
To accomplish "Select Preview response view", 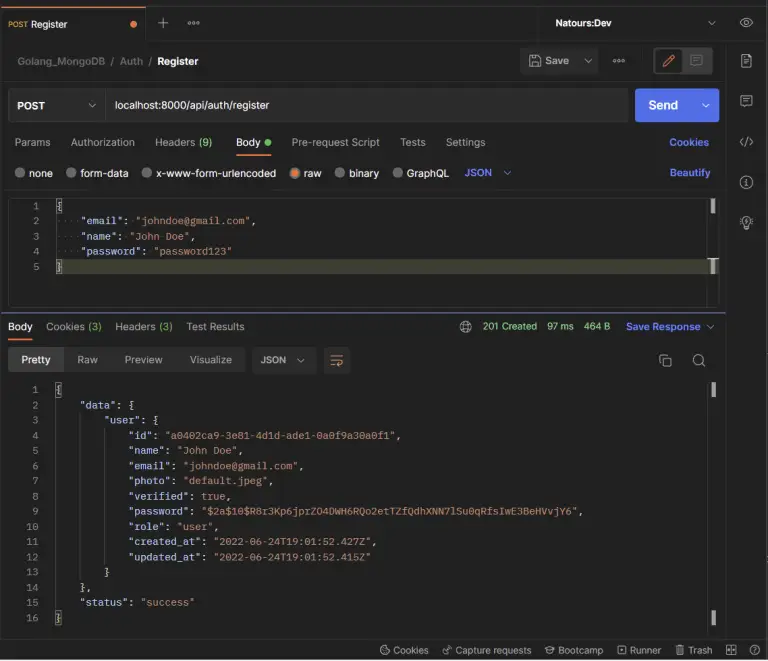I will 143,360.
